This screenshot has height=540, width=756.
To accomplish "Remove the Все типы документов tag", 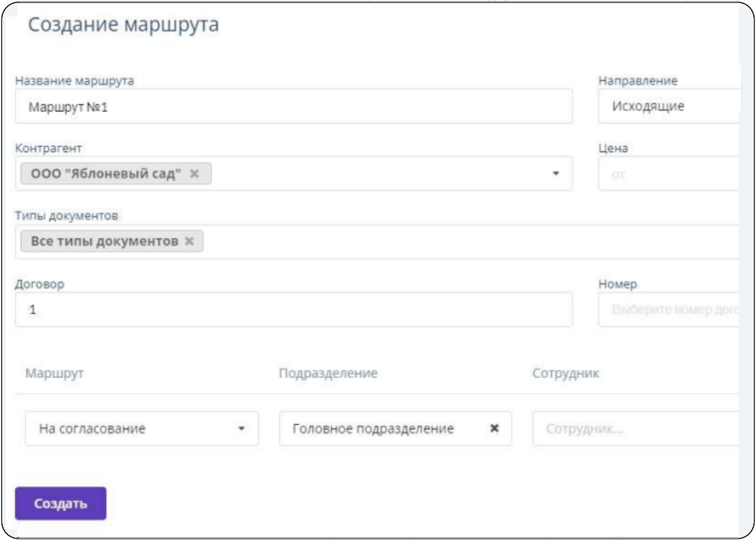I will point(189,241).
